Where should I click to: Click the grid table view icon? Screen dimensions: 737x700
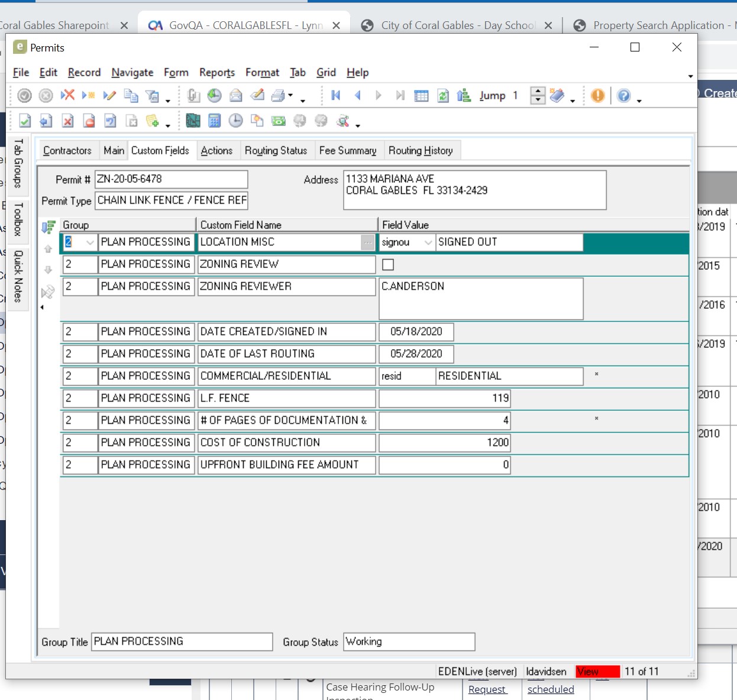point(421,96)
